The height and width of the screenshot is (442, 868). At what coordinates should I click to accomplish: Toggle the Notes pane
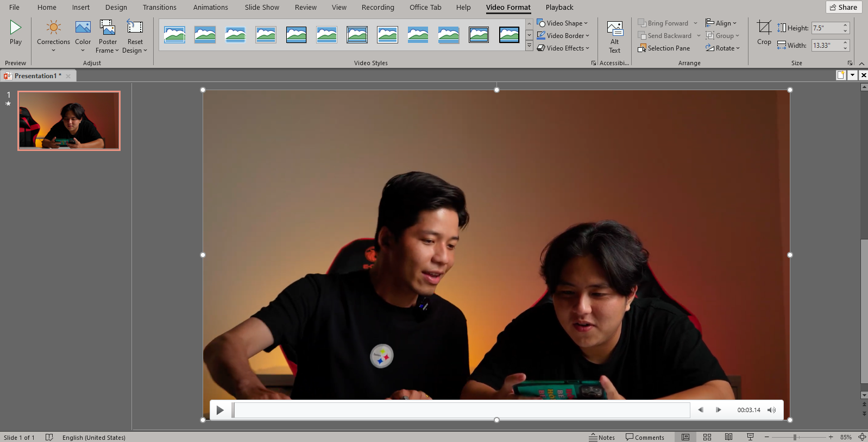pos(602,437)
